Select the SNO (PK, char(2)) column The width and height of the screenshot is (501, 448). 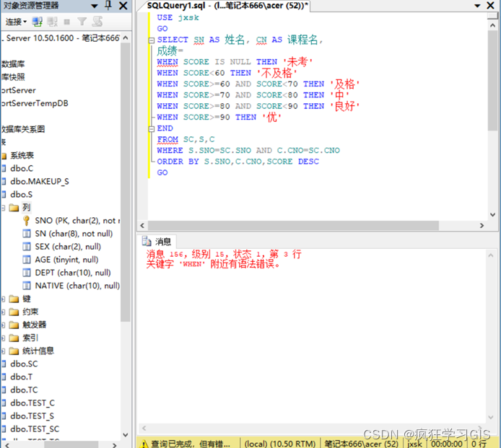click(77, 221)
